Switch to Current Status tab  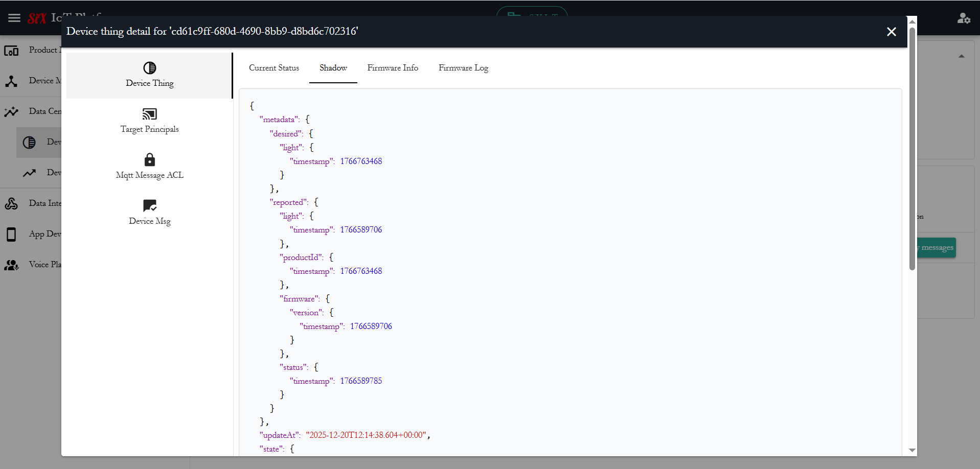click(274, 68)
